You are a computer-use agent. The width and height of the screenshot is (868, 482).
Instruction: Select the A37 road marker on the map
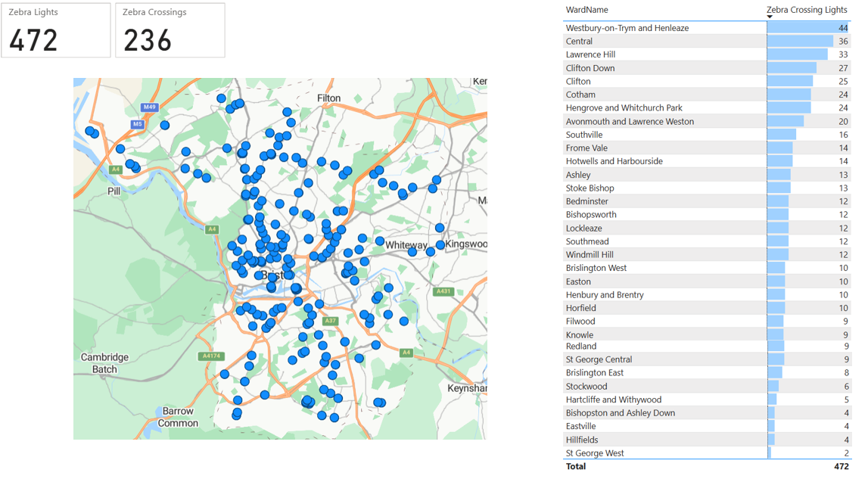pos(330,321)
